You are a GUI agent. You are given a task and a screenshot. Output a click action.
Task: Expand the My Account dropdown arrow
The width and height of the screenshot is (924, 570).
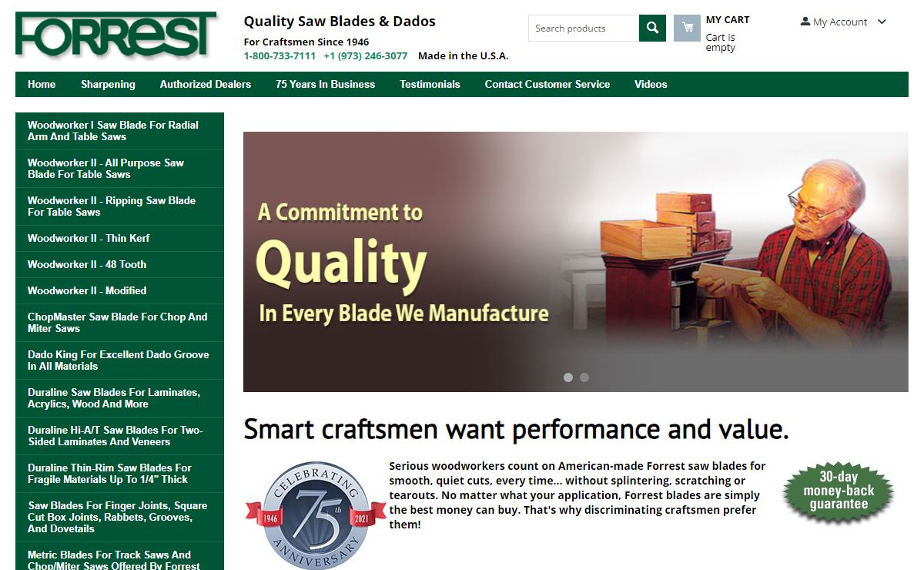click(x=882, y=22)
